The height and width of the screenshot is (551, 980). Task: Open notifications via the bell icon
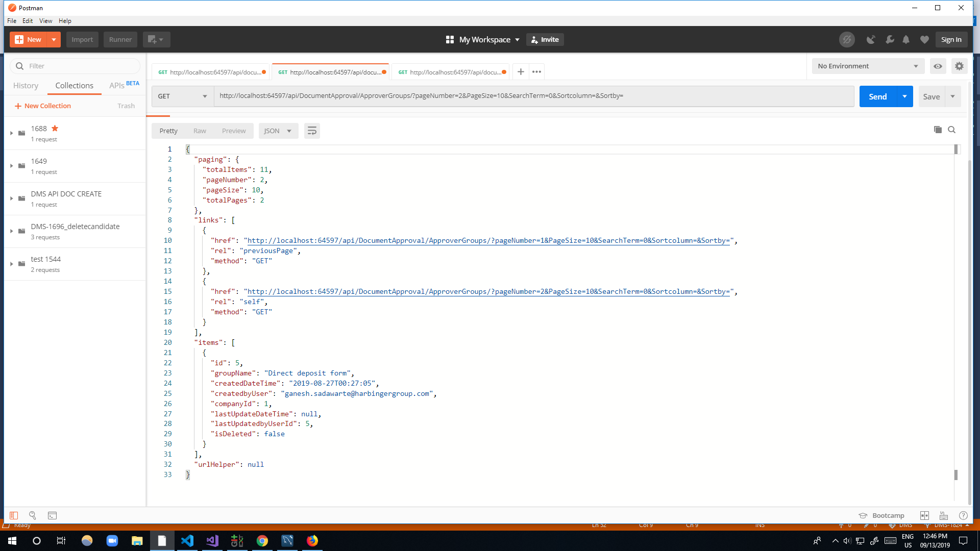pyautogui.click(x=906, y=39)
